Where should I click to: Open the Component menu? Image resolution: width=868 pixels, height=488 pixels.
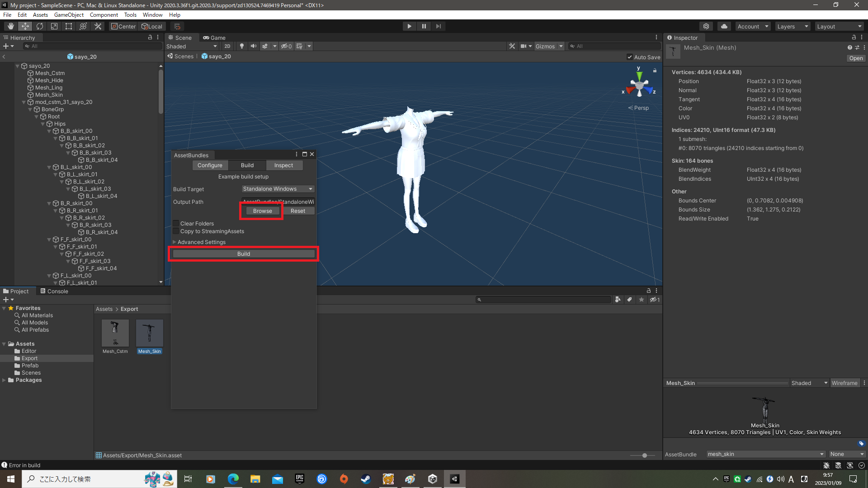point(104,15)
